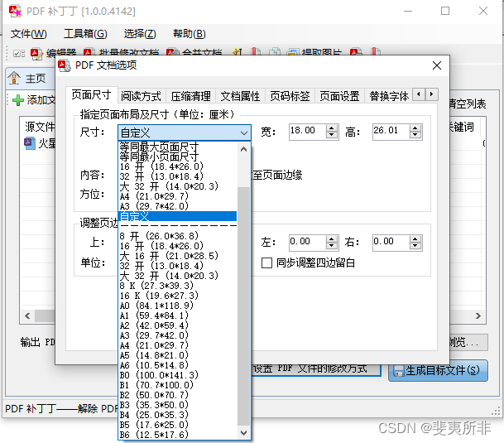This screenshot has width=504, height=443.
Task: Click the 宽 width field showing 18.00
Action: [x=307, y=132]
